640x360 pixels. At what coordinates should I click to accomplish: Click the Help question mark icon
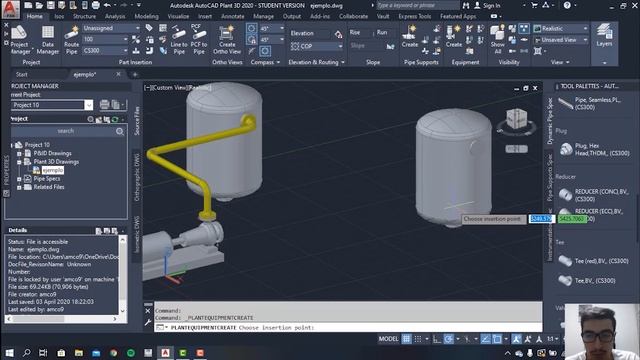click(x=567, y=5)
